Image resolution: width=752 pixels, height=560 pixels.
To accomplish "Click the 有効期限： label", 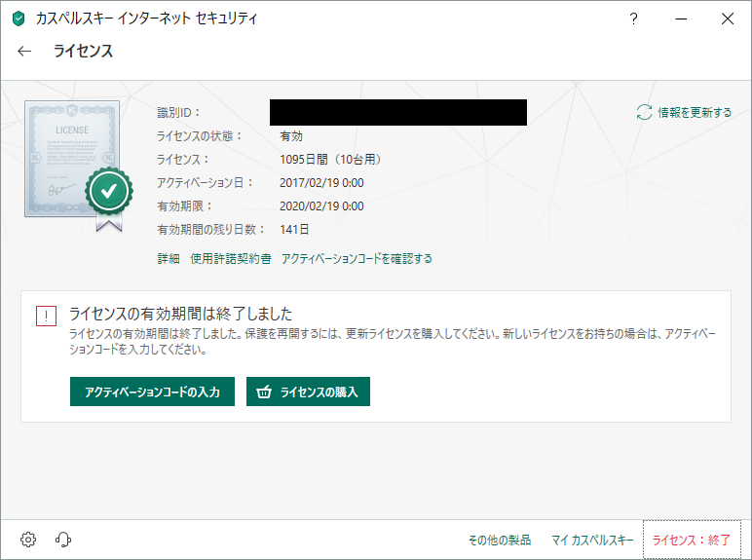I will pos(185,206).
